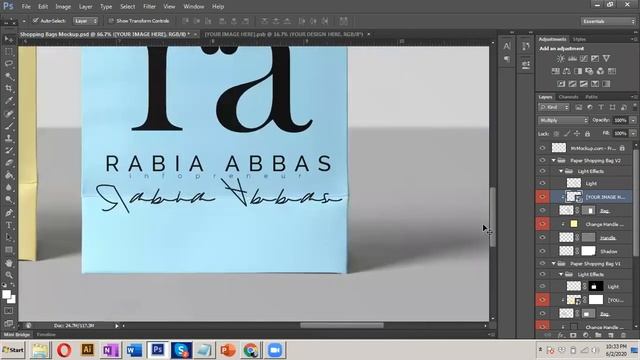Toggle visibility of Shadow layer
Image resolution: width=640 pixels, height=360 pixels.
[542, 251]
